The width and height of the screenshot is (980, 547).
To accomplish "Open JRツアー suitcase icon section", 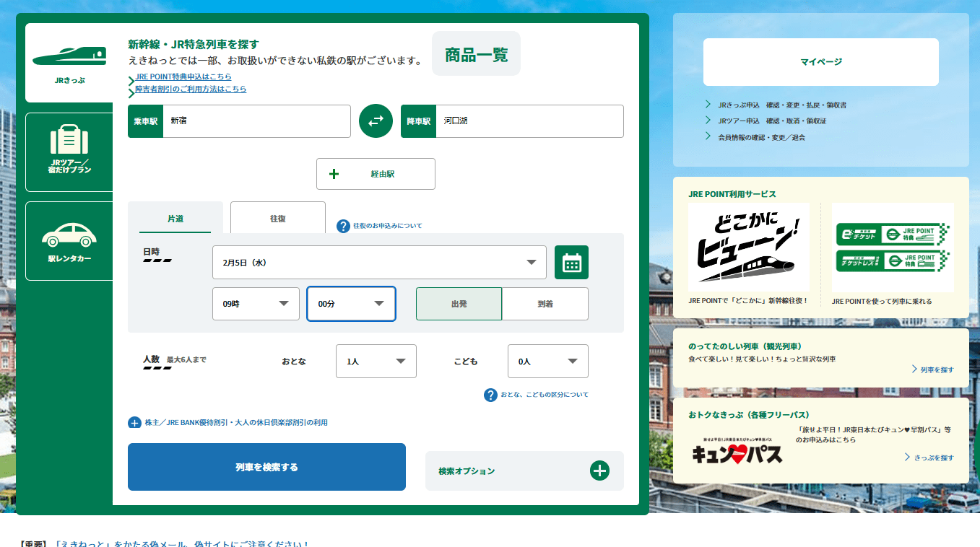I will (x=69, y=152).
